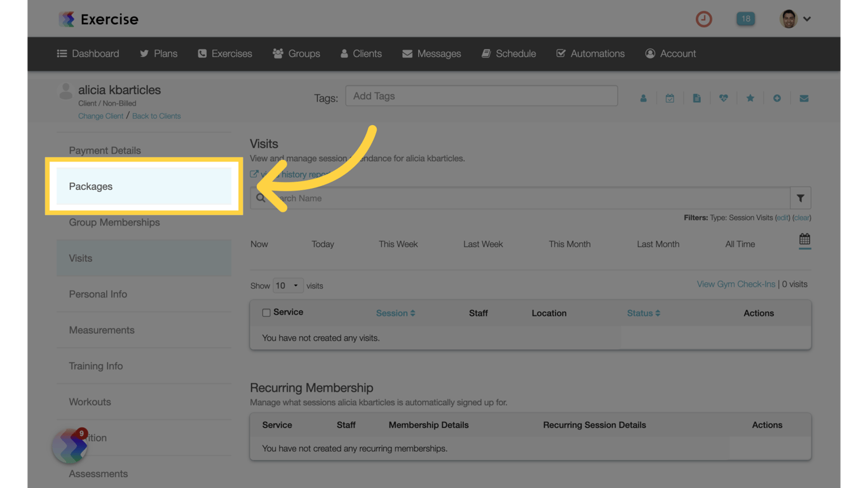Screen dimensions: 868x488
Task: Open Measurements in the sidebar
Action: pos(144,330)
